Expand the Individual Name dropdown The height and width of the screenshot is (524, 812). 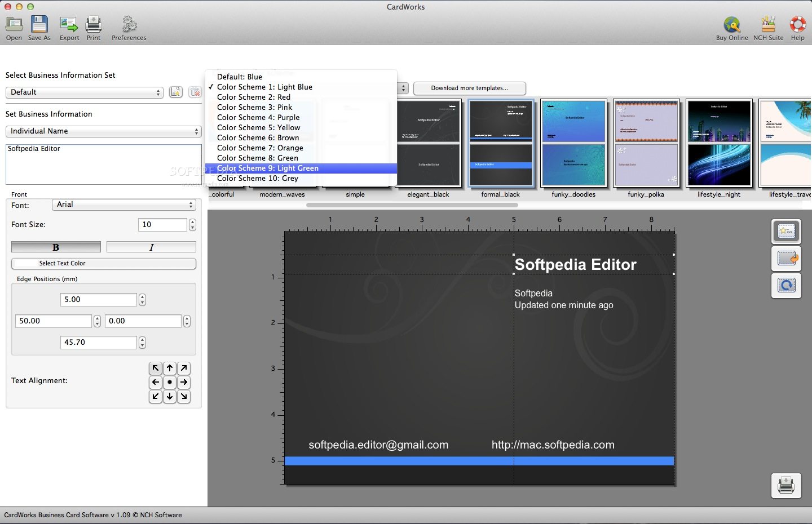(x=103, y=131)
